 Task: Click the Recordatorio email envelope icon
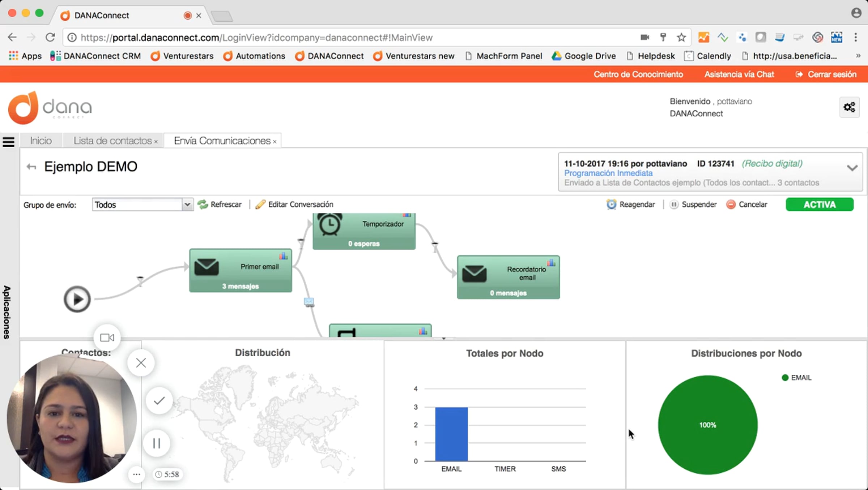tap(474, 274)
